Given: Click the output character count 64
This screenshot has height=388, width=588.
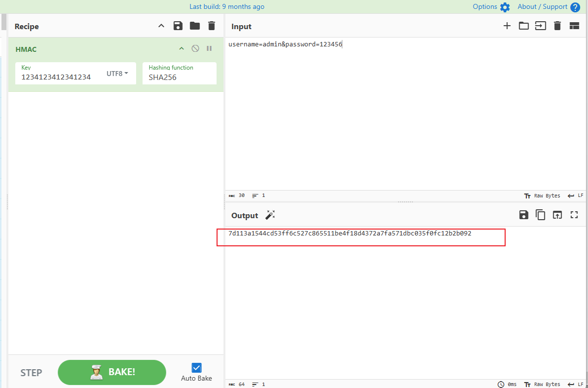Looking at the screenshot, I should coord(237,384).
